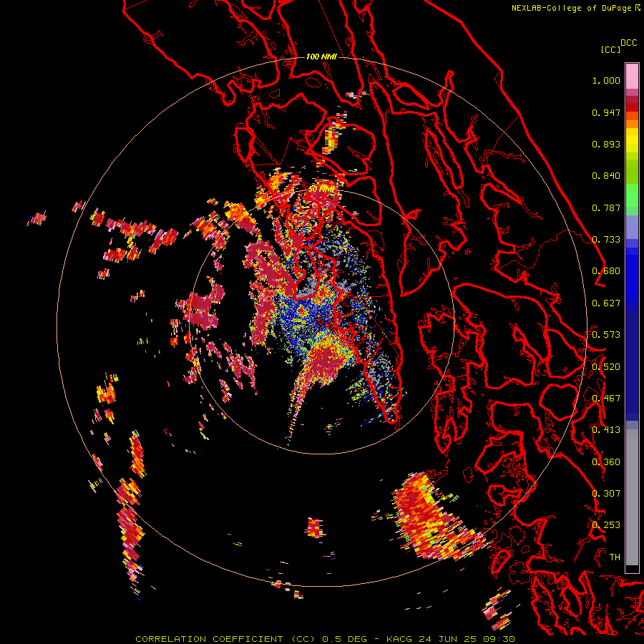Viewport: 644px width, 644px height.
Task: Click the [CC] units label
Action: coord(610,50)
